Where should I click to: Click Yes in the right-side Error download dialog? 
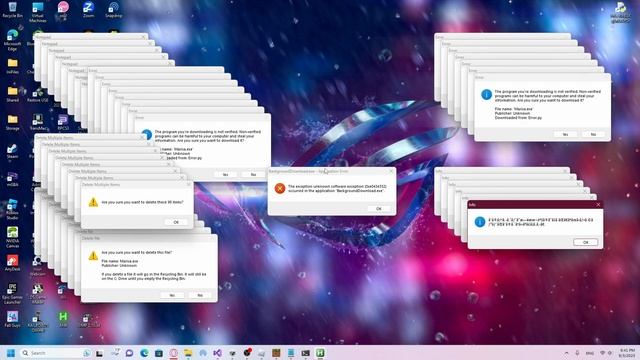[565, 134]
